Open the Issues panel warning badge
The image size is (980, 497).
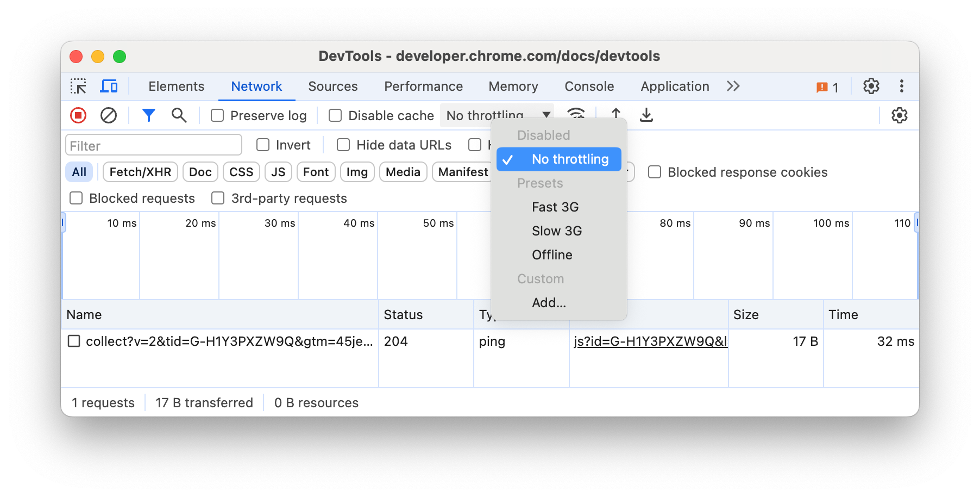point(827,86)
